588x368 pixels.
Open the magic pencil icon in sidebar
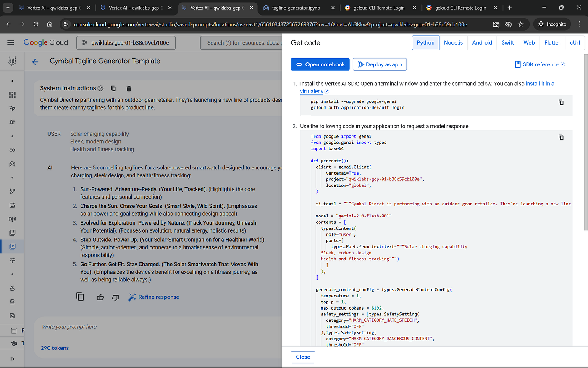click(12, 191)
